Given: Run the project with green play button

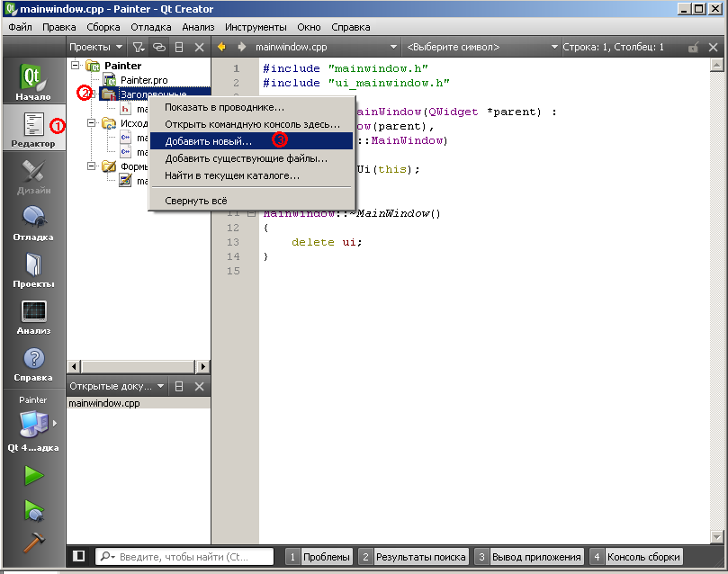Looking at the screenshot, I should click(x=34, y=476).
